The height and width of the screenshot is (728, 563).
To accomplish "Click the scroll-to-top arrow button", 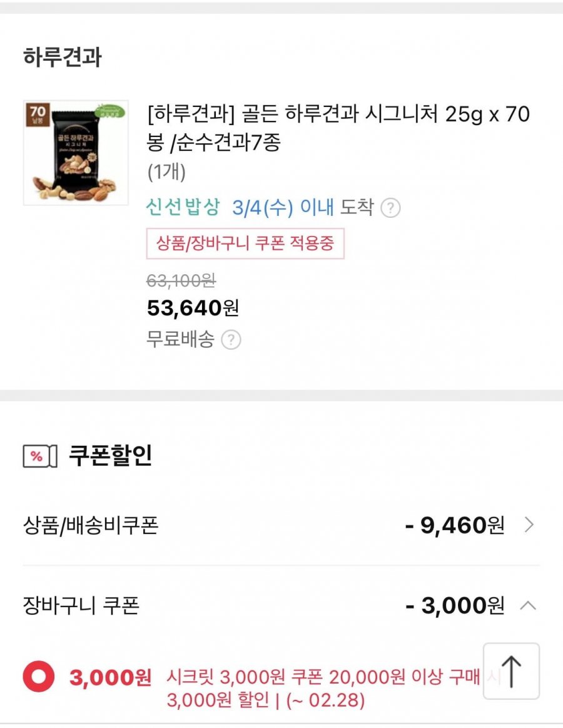I will [511, 670].
